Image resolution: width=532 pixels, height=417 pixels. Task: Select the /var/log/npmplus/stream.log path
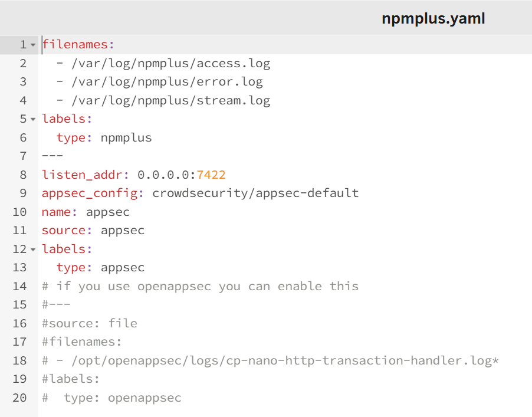tap(170, 100)
